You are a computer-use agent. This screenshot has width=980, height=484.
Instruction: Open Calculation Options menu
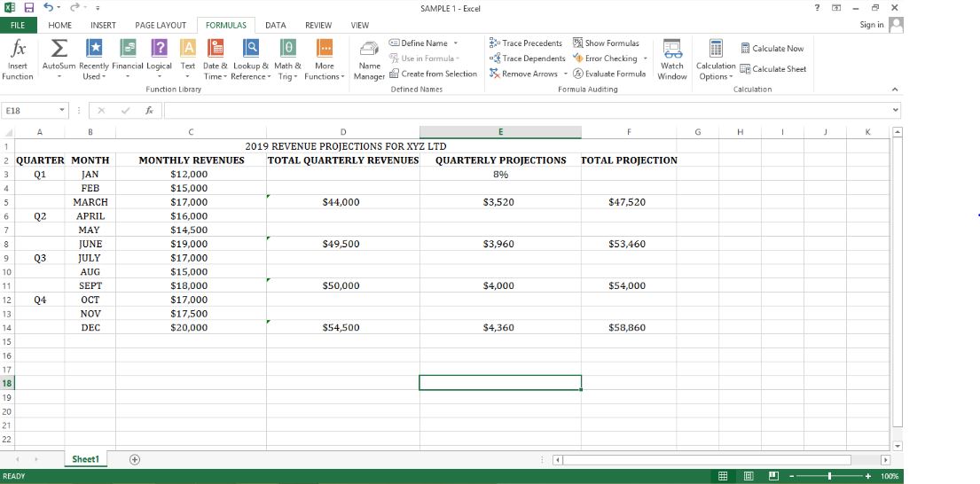coord(716,60)
